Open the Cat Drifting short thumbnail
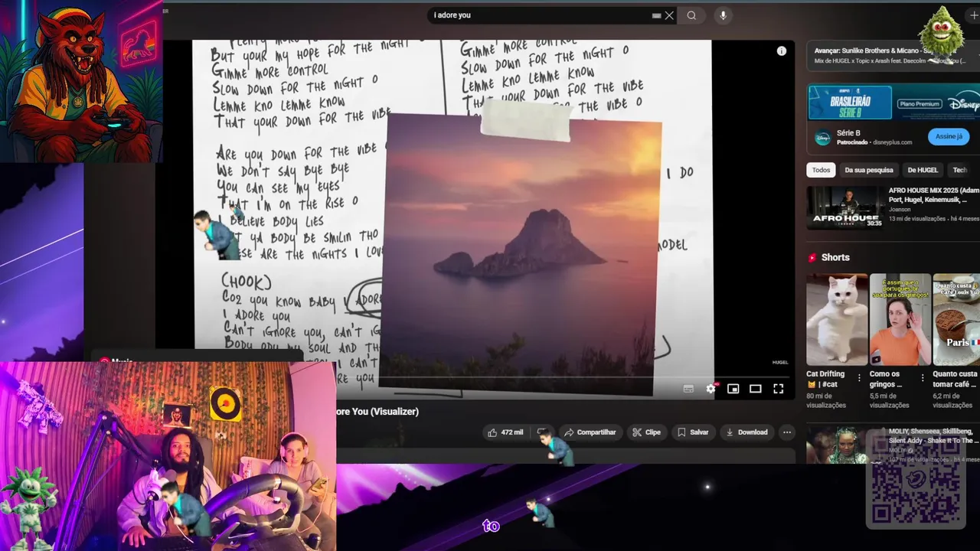The width and height of the screenshot is (980, 551). point(837,319)
